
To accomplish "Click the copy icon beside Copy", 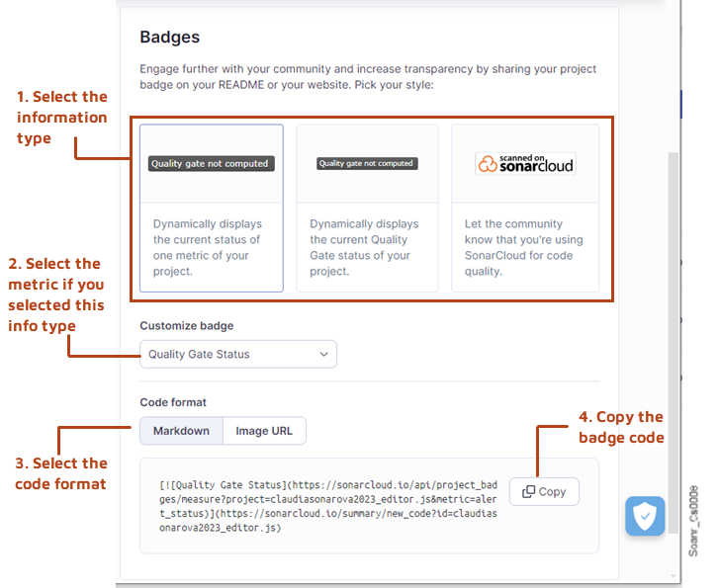I will [529, 491].
